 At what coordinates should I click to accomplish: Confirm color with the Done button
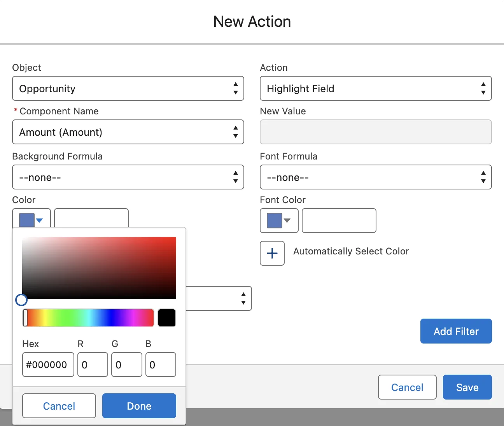click(139, 406)
